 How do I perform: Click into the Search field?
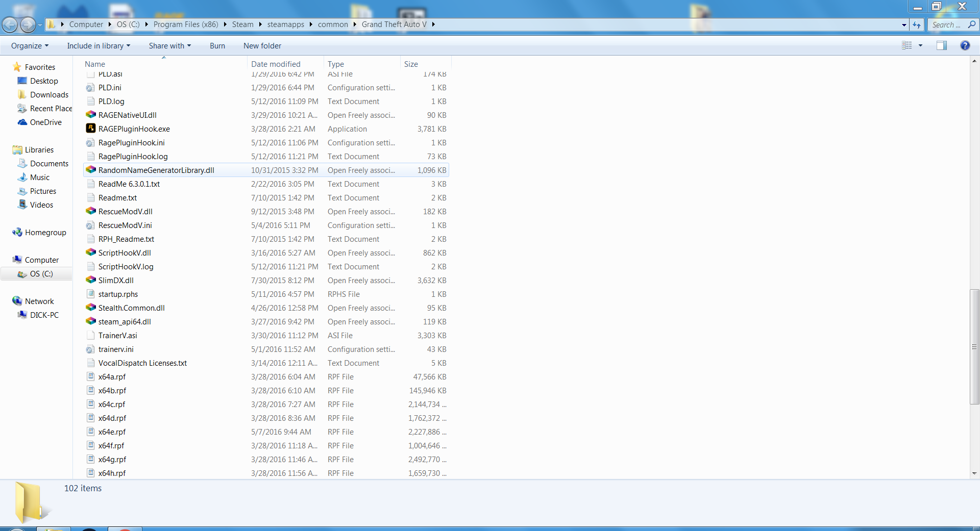coord(948,24)
